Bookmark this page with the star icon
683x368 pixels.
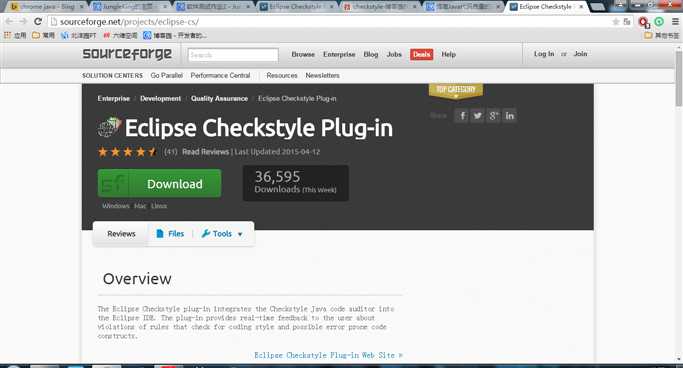point(615,21)
